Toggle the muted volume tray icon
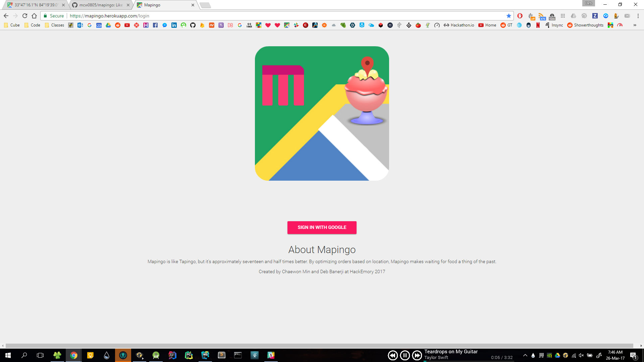Viewport: 644px width, 362px height. tap(581, 355)
